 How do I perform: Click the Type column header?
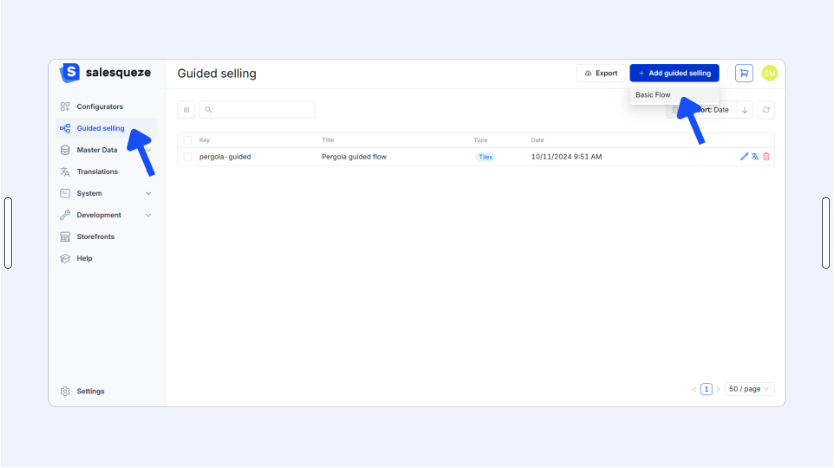click(480, 140)
